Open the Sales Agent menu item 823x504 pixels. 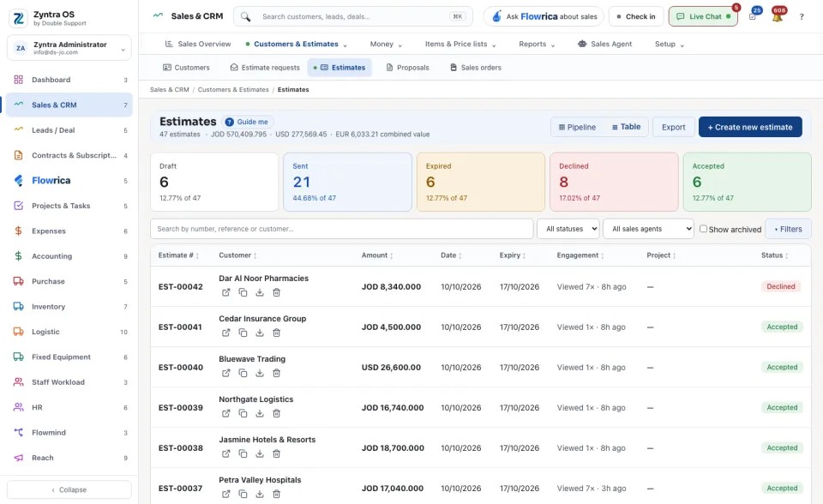[604, 44]
